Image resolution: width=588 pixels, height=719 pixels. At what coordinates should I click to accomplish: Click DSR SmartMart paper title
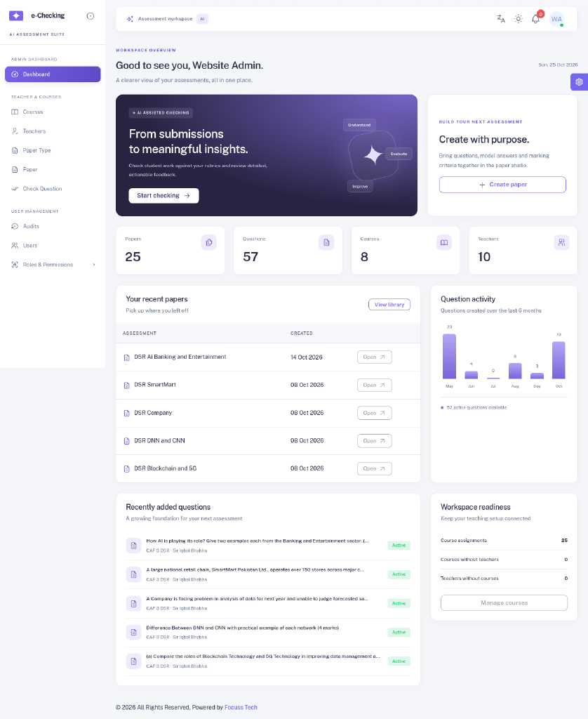pos(155,385)
